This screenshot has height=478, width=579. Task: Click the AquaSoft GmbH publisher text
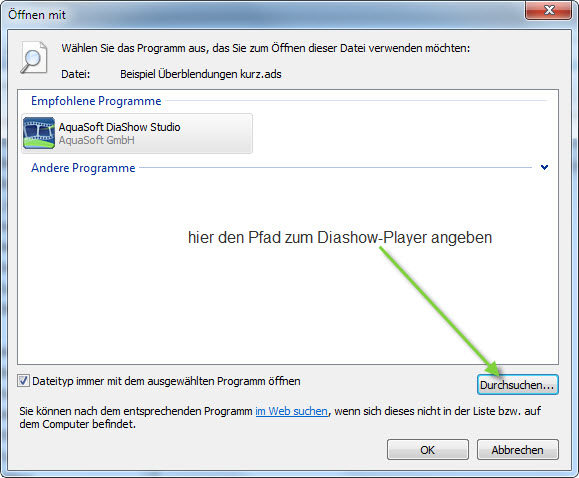coord(97,140)
